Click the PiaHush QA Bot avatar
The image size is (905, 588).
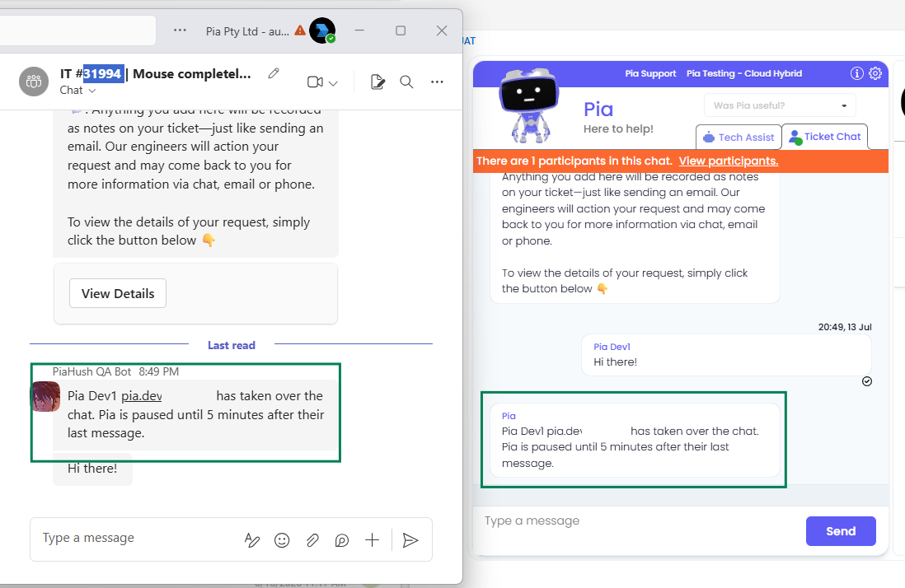pos(45,396)
